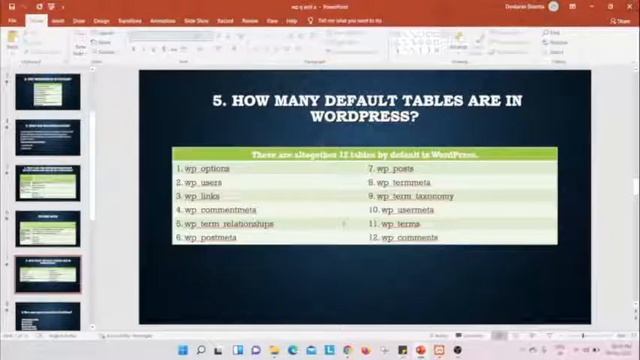Open the Animations tab
Viewport: 640px width, 360px height.
[163, 21]
